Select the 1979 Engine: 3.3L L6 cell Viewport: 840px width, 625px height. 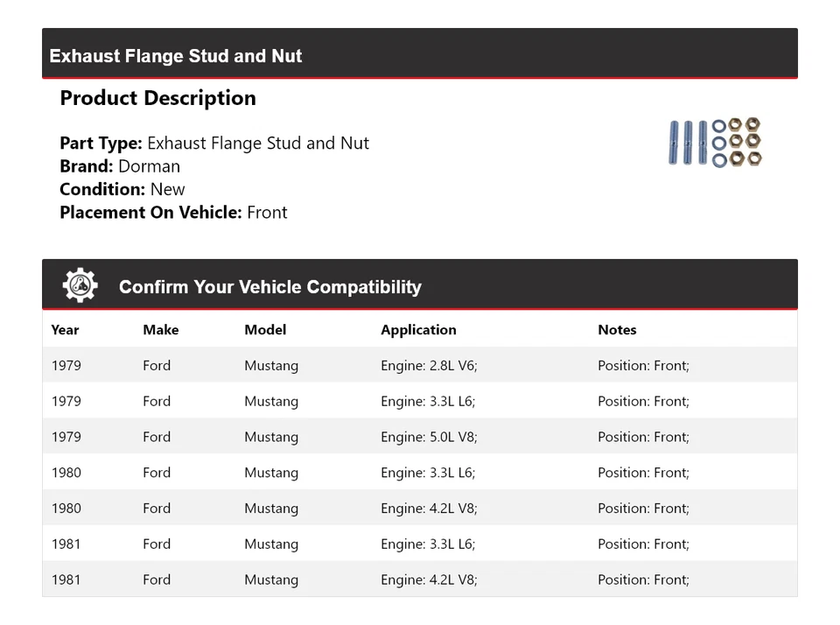coord(428,402)
